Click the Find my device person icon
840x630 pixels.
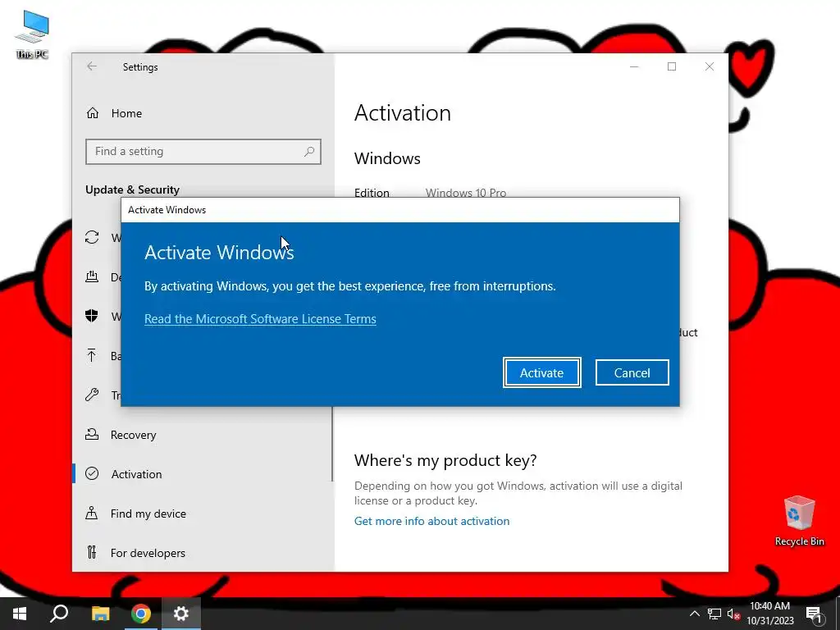[x=92, y=513]
